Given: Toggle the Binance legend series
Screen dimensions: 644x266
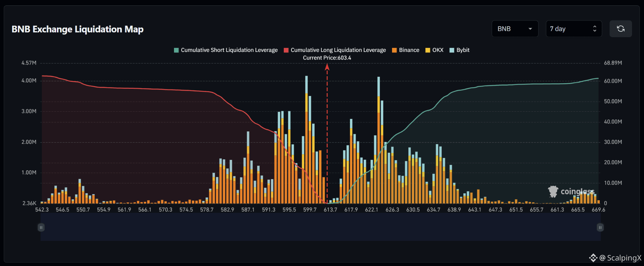Looking at the screenshot, I should 406,50.
